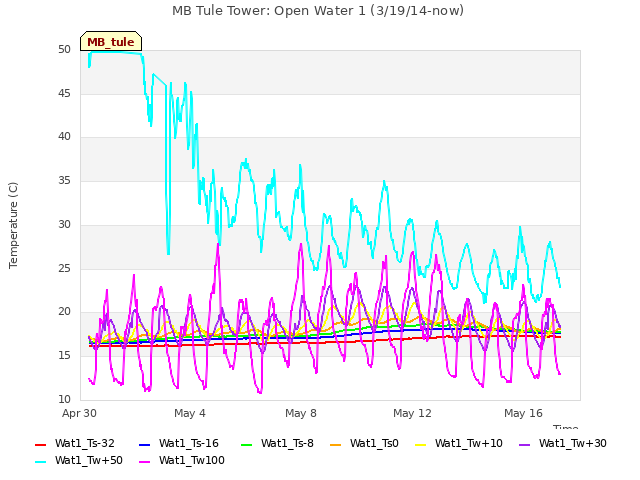This screenshot has height=480, width=640.
Task: Click the May 8 x-axis label
Action: point(301,413)
